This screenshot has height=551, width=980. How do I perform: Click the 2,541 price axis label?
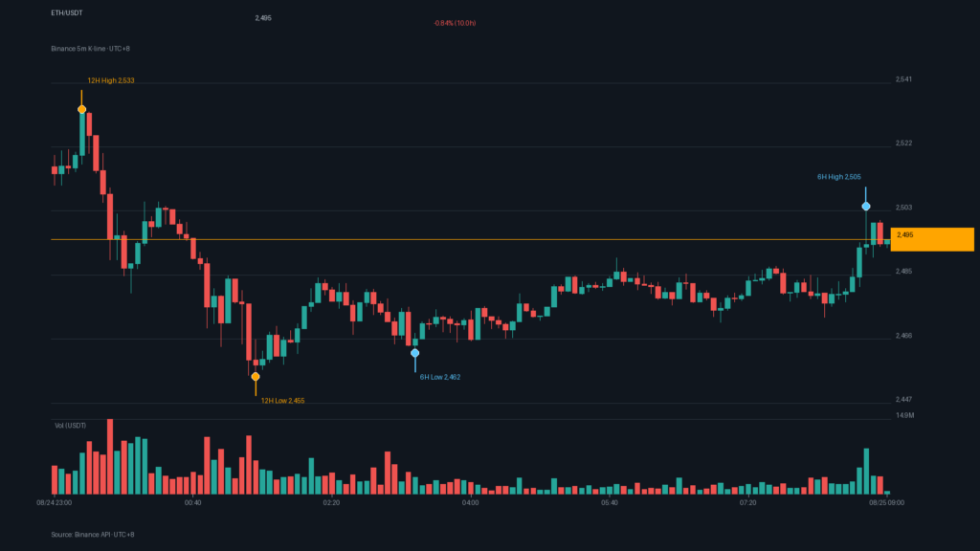coord(903,79)
